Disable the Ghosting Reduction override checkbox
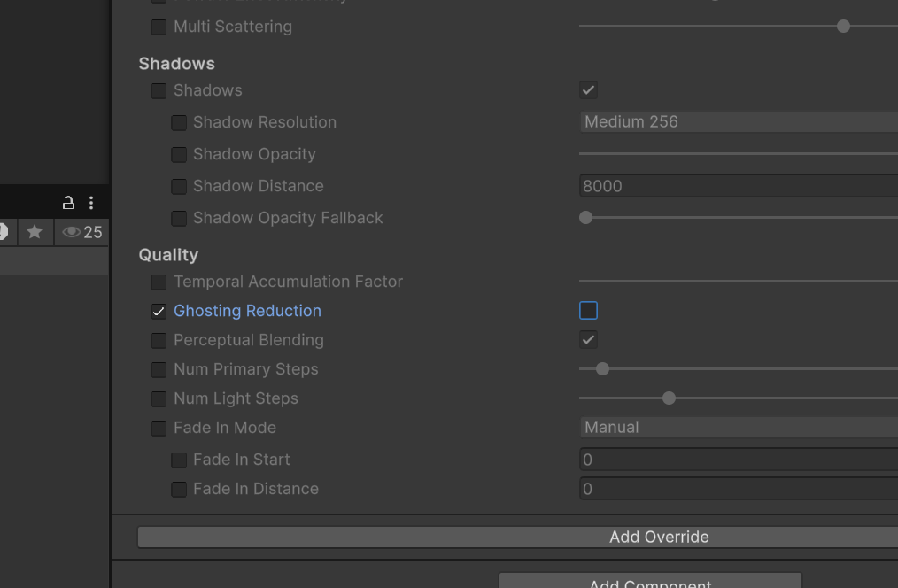The image size is (898, 588). pos(159,311)
